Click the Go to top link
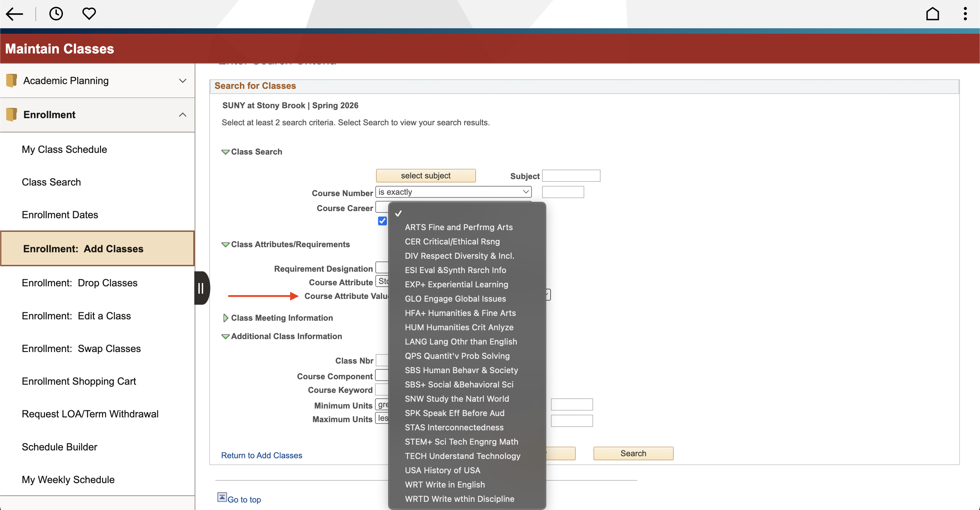 244,500
